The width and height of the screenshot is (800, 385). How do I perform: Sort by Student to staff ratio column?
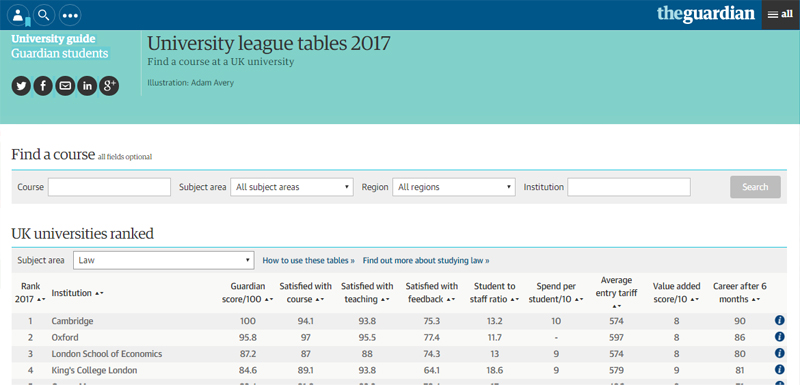(x=494, y=293)
